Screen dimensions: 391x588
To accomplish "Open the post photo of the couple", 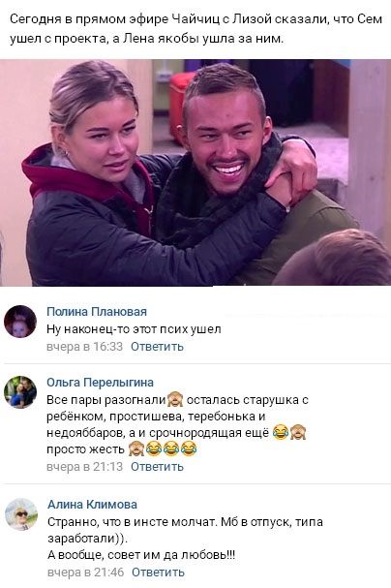I will point(195,172).
